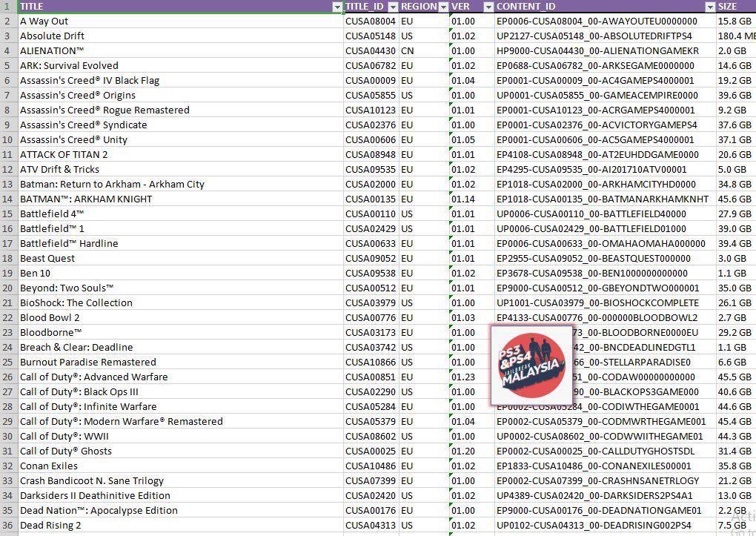Click the Conan Exiles content ID cell
This screenshot has width=756, height=536.
pyautogui.click(x=604, y=466)
